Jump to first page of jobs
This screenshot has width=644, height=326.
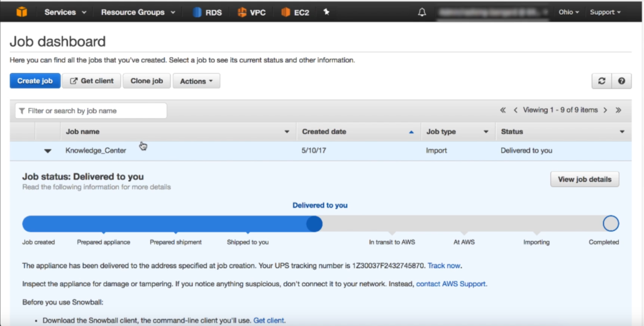tap(503, 111)
